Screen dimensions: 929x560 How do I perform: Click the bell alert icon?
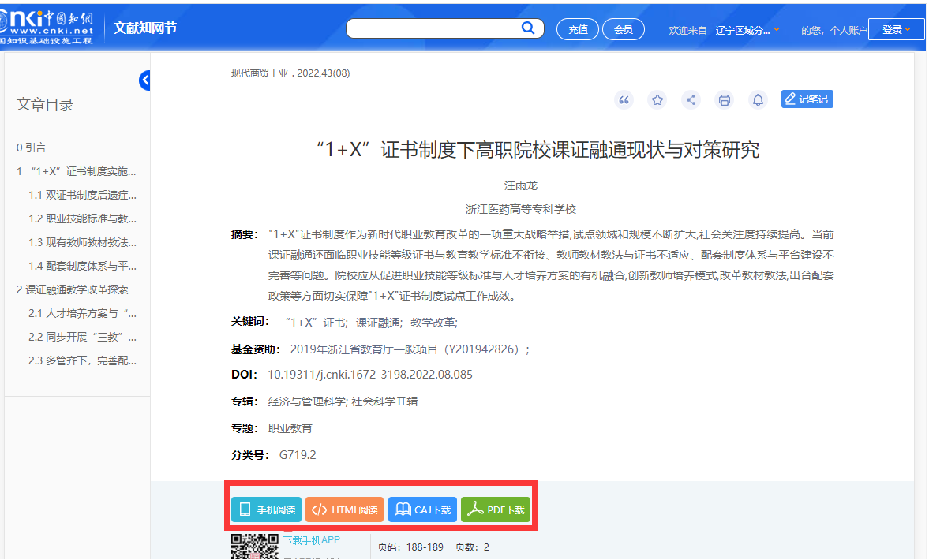(758, 99)
